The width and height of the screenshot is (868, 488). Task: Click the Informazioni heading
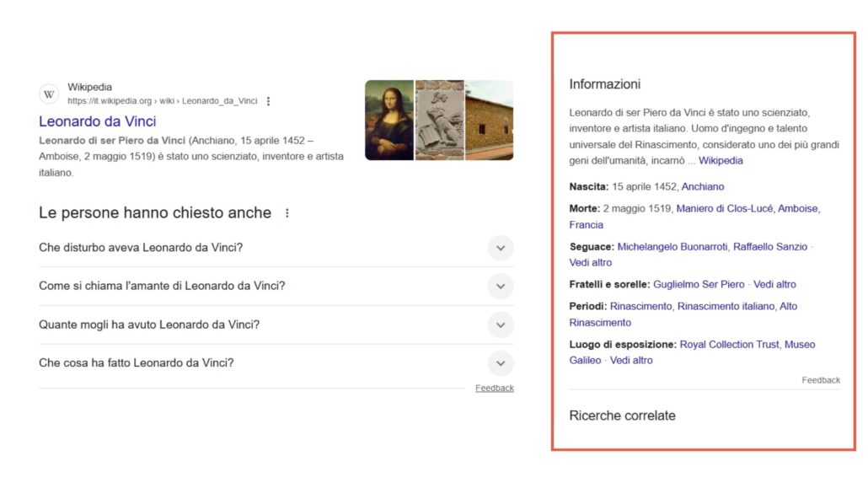[x=604, y=84]
